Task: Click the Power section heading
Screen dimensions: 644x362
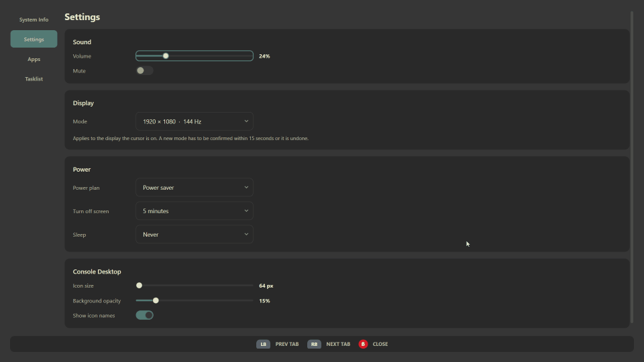Action: pyautogui.click(x=82, y=170)
